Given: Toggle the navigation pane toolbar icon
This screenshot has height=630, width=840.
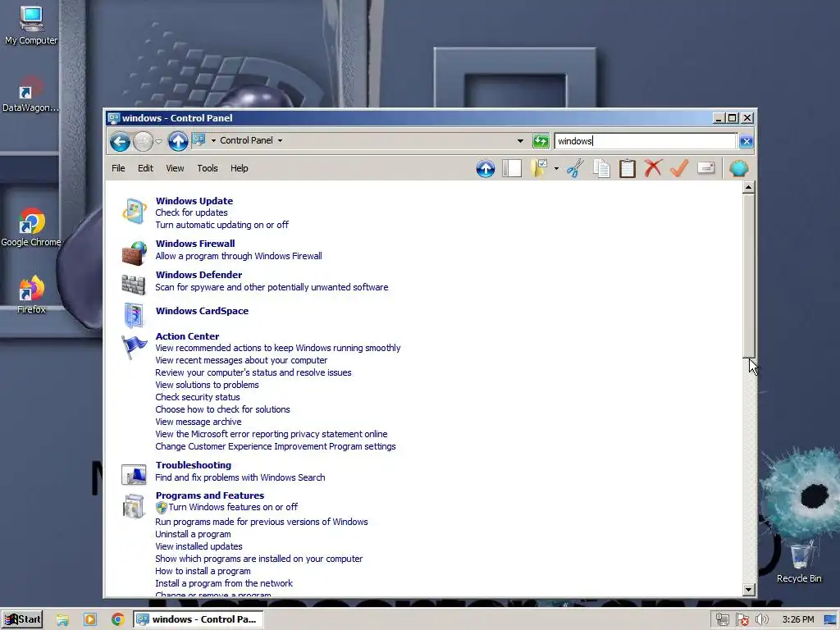Looking at the screenshot, I should (512, 169).
